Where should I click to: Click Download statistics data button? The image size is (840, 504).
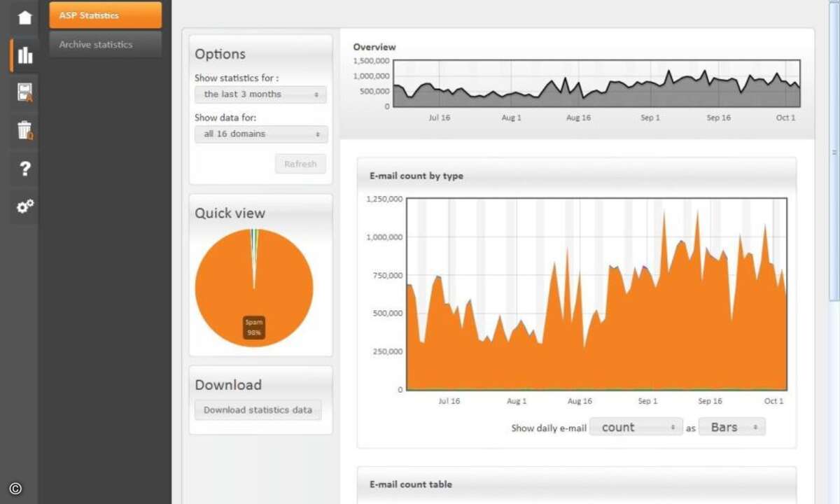258,410
